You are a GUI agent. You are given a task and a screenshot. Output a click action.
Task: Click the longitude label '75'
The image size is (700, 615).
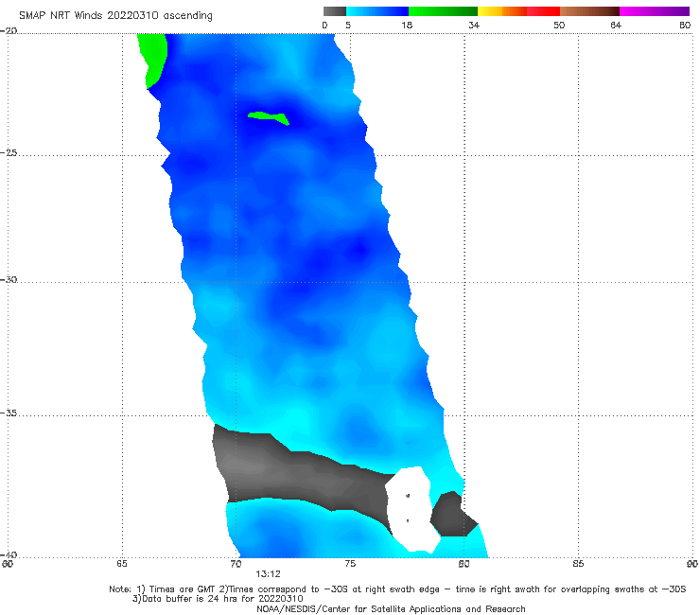click(x=350, y=564)
